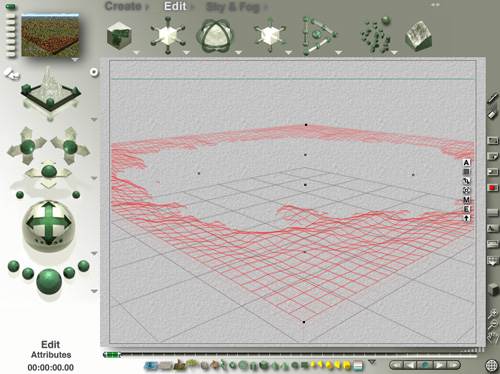This screenshot has height=374, width=500.
Task: Click the large green Render sphere button
Action: 49,281
